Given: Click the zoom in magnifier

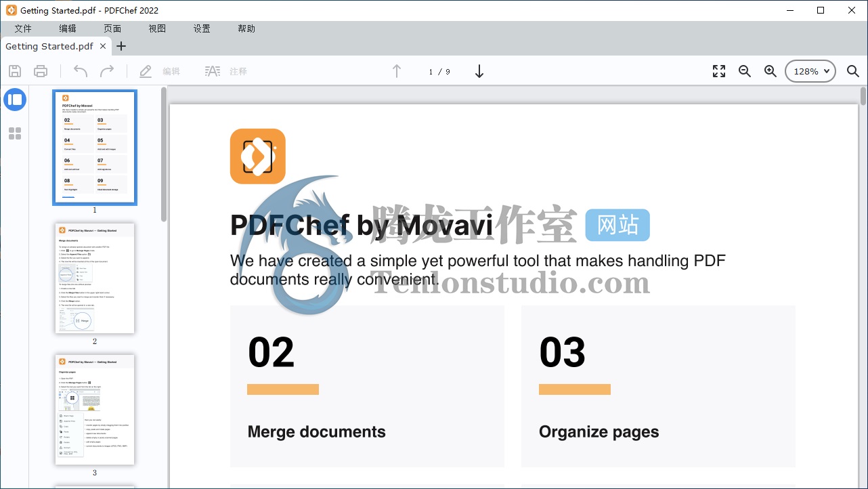Looking at the screenshot, I should pos(771,71).
